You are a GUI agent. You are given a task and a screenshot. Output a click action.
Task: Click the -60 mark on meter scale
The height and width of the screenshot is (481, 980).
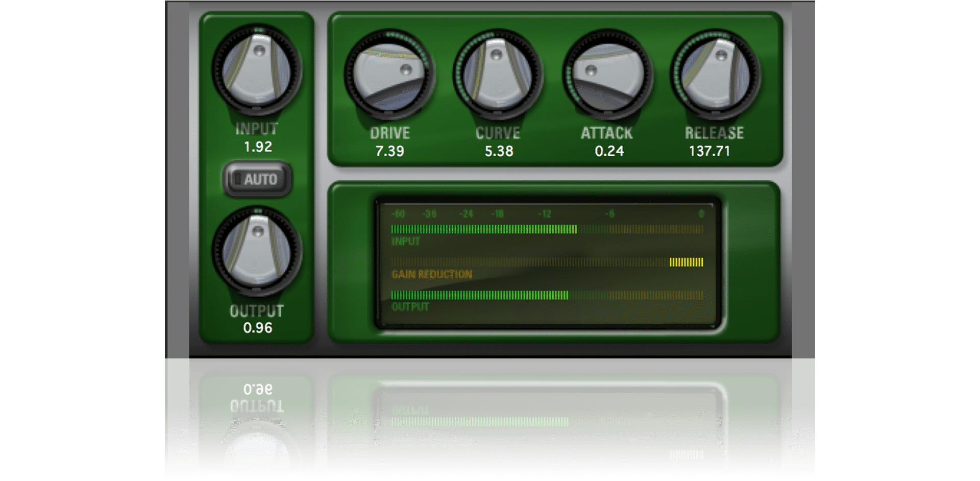pyautogui.click(x=398, y=214)
